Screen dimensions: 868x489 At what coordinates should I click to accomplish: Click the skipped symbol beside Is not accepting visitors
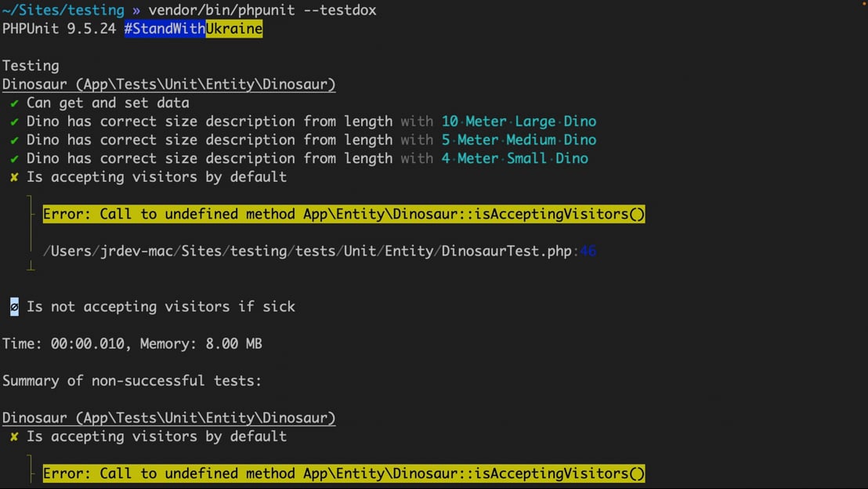point(14,307)
